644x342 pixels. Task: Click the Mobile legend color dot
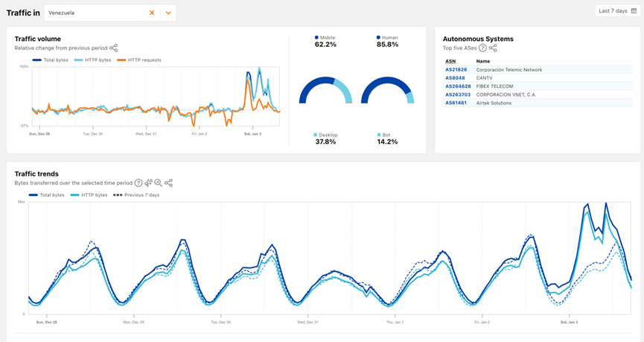point(316,37)
